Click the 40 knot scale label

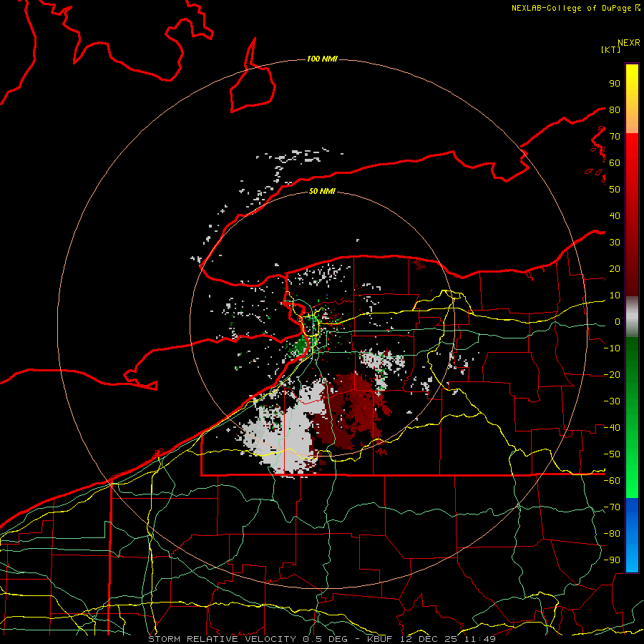615,215
